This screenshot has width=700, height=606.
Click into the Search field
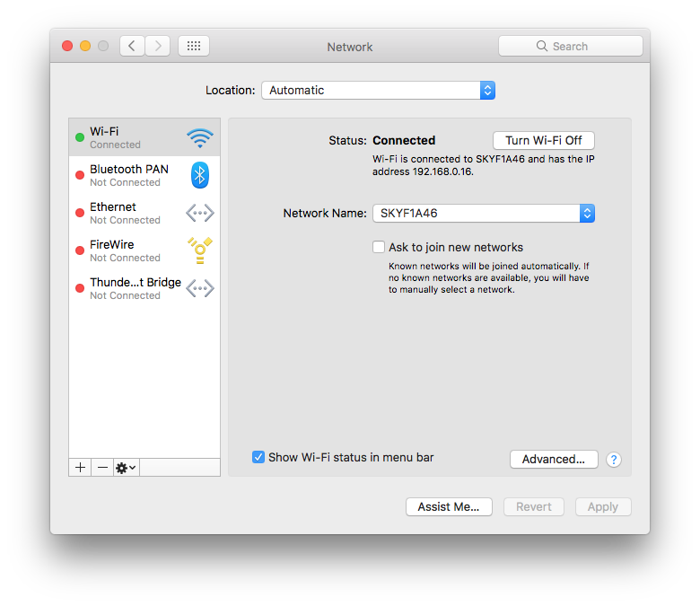[571, 46]
